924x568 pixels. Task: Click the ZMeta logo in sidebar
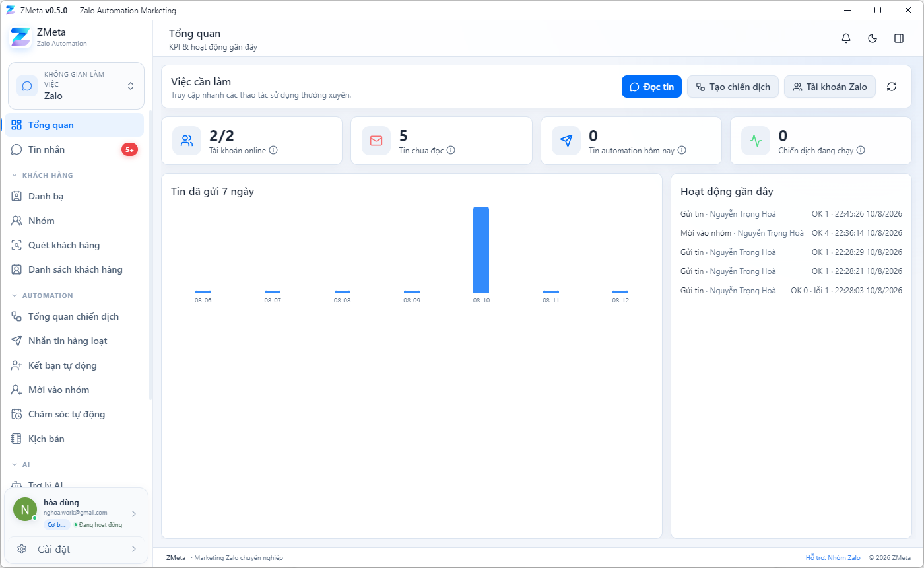coord(20,38)
